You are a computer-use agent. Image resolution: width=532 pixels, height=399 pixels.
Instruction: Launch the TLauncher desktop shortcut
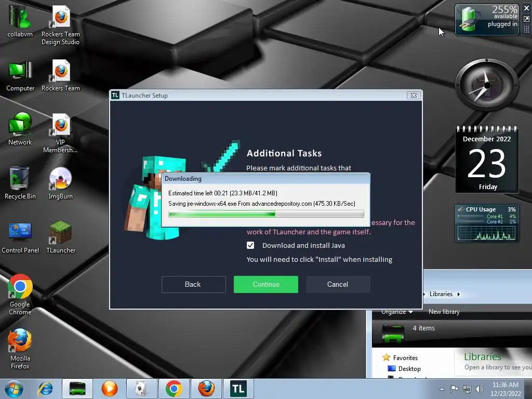click(60, 237)
